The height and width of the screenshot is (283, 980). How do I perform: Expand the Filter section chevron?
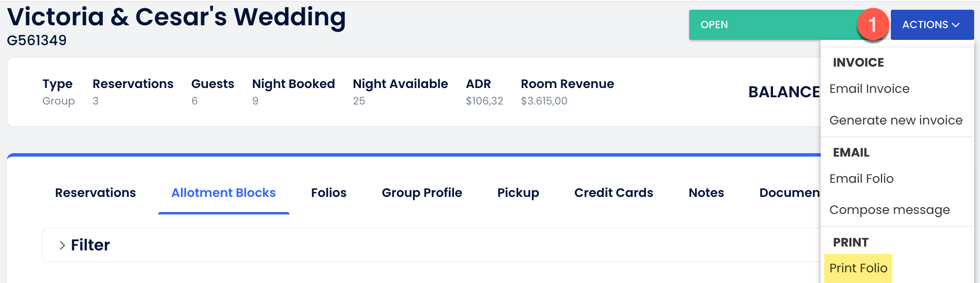[x=62, y=245]
